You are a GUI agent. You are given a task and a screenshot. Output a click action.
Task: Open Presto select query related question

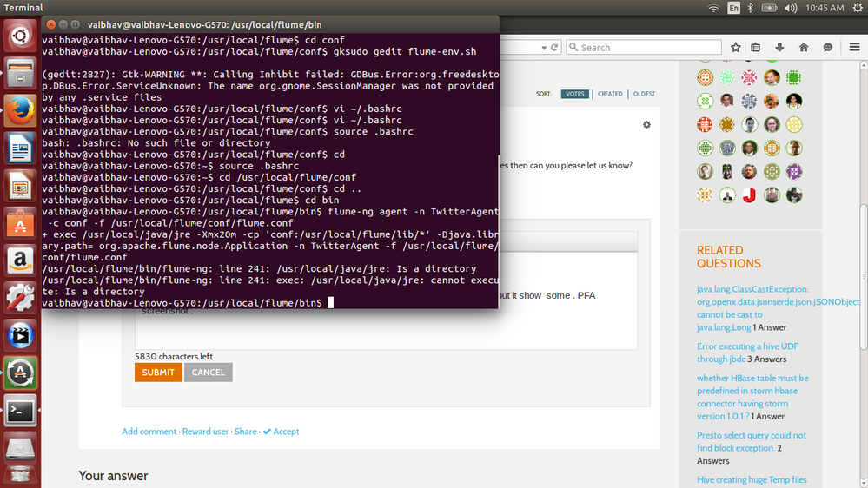point(752,441)
